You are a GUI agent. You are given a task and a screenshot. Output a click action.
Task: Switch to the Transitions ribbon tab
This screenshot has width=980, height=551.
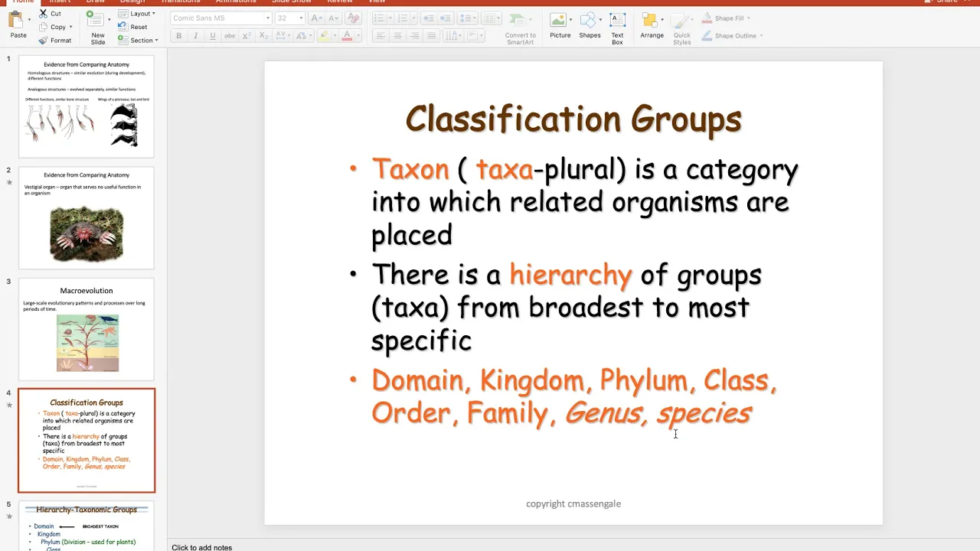(180, 2)
